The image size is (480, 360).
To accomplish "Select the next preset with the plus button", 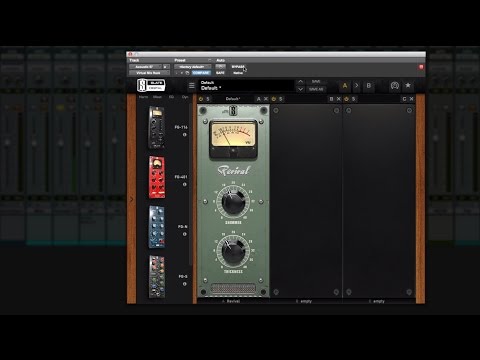I will pos(182,73).
